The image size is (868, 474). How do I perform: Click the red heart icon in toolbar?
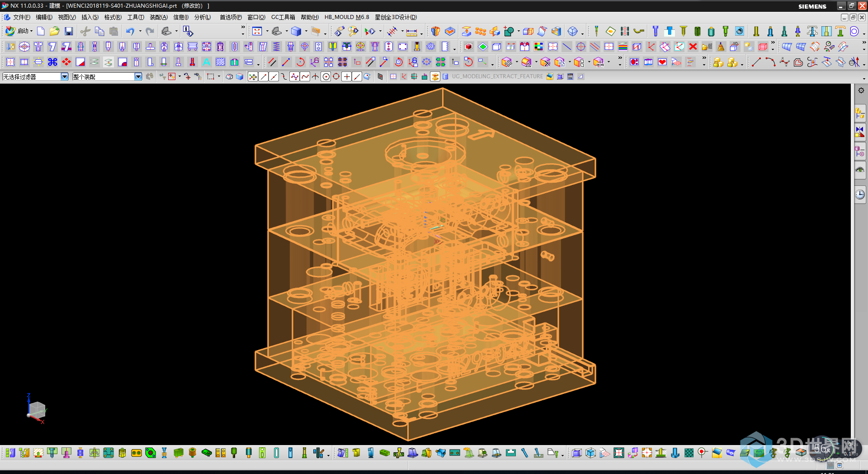coord(662,62)
